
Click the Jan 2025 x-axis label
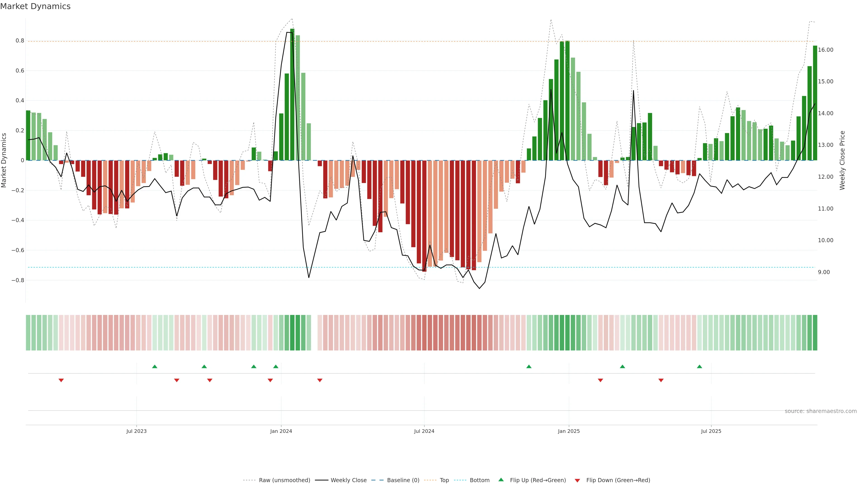569,431
